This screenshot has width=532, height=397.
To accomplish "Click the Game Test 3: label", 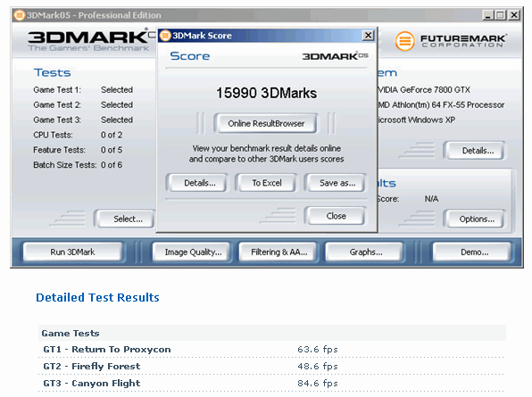I will pyautogui.click(x=57, y=120).
